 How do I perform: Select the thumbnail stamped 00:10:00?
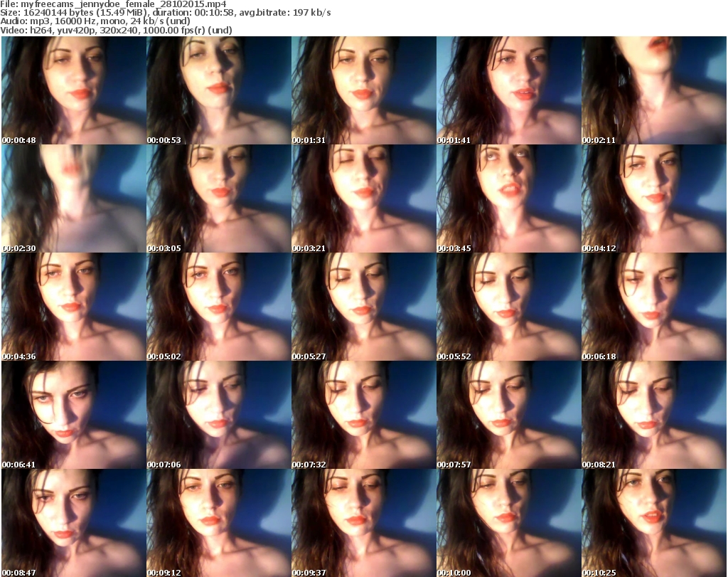[x=509, y=523]
